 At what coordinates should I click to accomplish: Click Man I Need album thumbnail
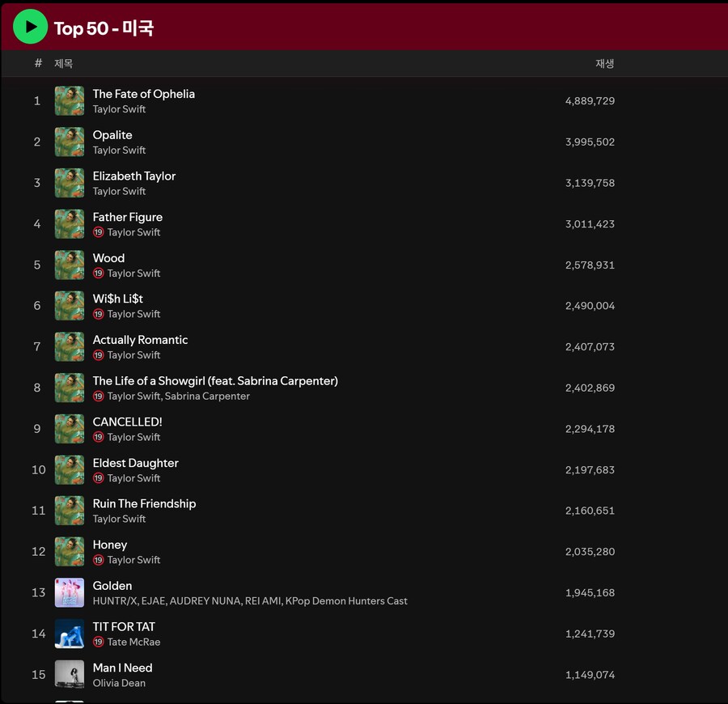coord(70,675)
